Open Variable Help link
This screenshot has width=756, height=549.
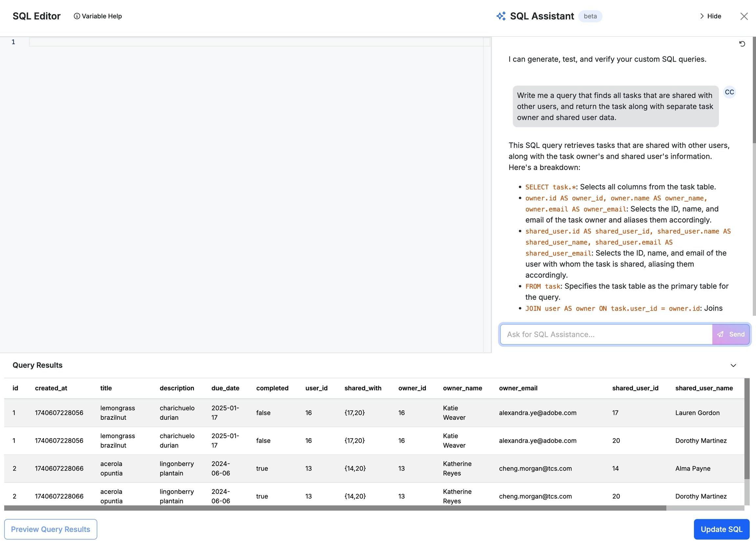coord(102,16)
